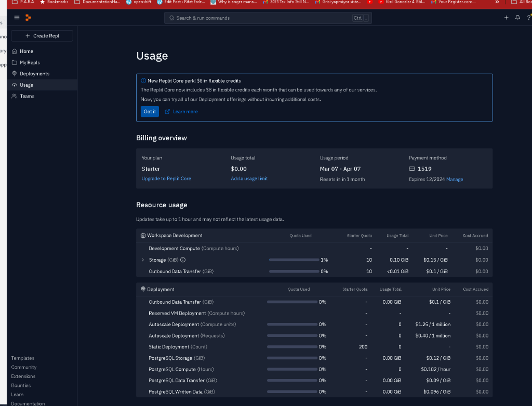The image size is (532, 406).
Task: Open the DocumentationHa... bookmark folder
Action: [97, 2]
